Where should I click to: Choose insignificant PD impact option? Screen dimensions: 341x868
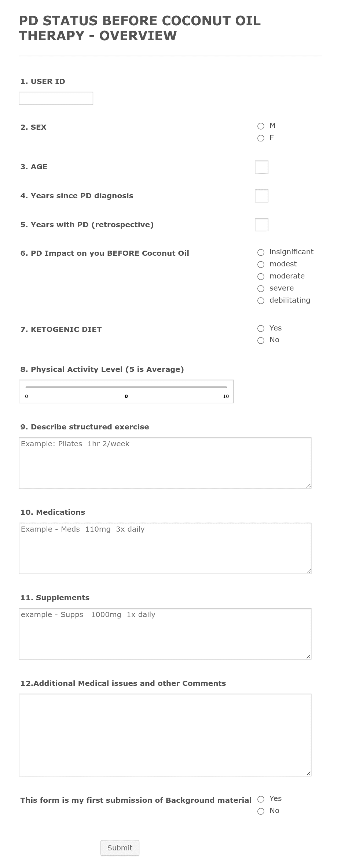261,252
